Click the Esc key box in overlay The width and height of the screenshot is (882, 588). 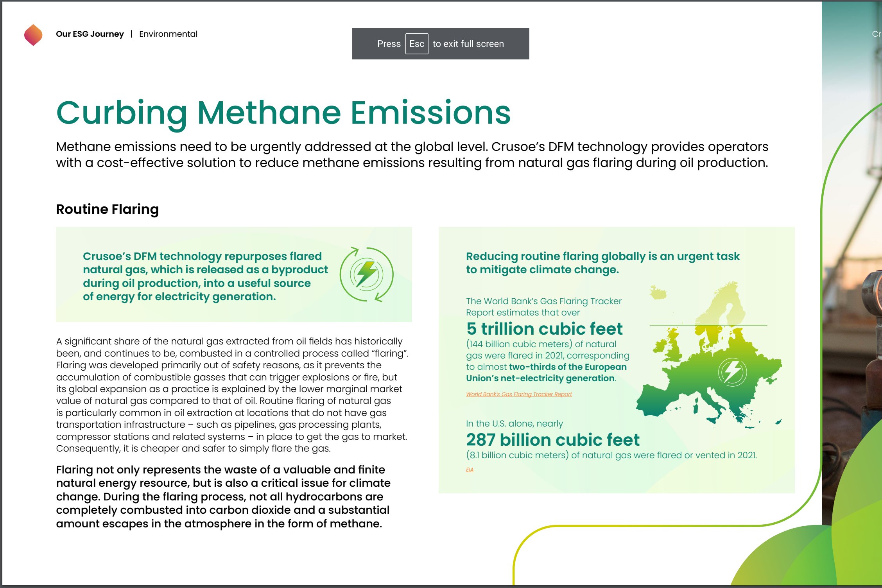tap(416, 44)
